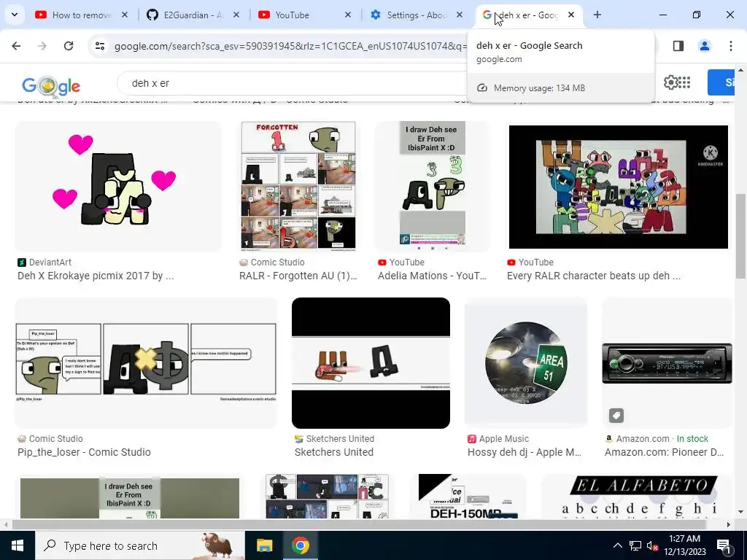The height and width of the screenshot is (560, 747).
Task: Click the taskbar 'Type here to search' box
Action: pos(140,545)
